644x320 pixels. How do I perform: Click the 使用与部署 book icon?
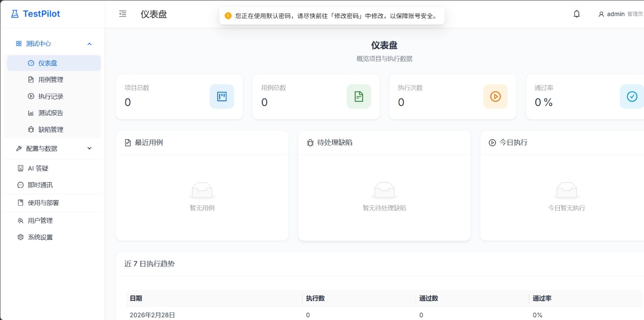coord(20,203)
